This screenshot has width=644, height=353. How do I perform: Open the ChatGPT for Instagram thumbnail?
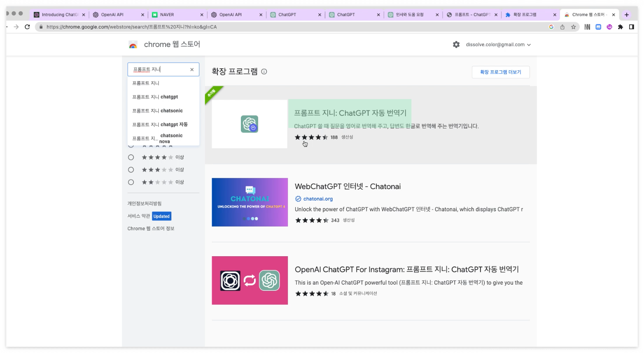point(250,281)
